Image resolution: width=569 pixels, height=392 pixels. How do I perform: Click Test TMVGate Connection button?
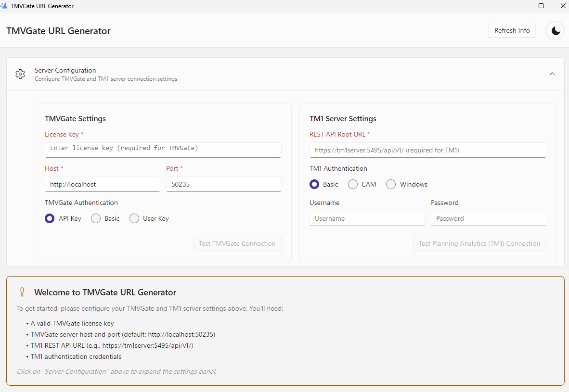click(237, 243)
